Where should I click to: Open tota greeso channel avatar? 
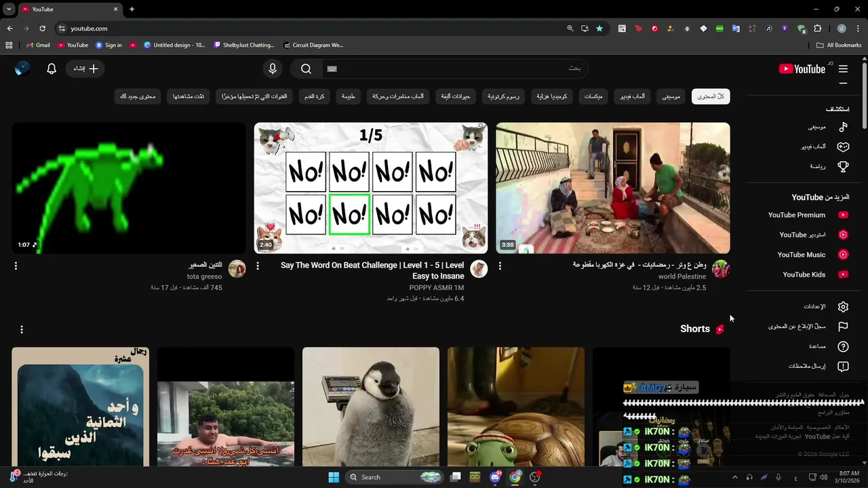237,269
